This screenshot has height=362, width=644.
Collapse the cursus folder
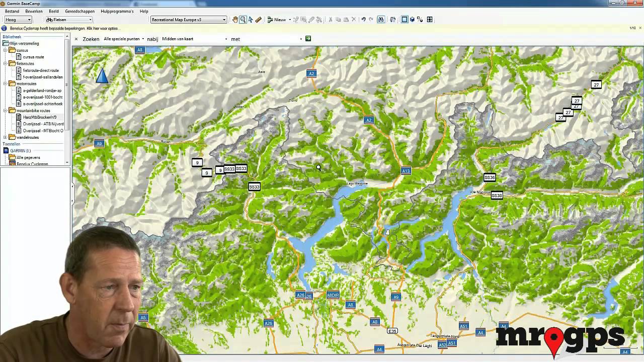coord(6,50)
